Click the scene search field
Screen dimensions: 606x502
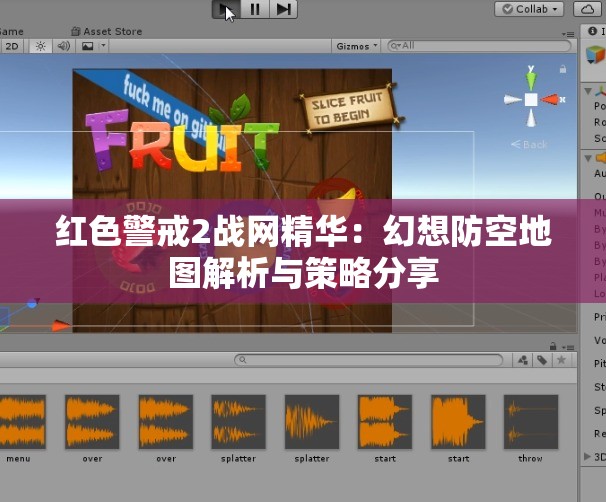479,46
